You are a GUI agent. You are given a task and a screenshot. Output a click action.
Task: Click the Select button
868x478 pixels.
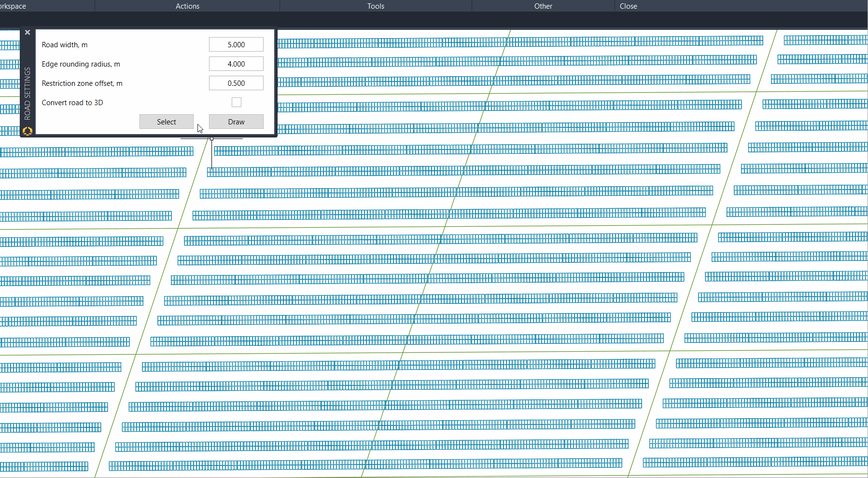(167, 122)
